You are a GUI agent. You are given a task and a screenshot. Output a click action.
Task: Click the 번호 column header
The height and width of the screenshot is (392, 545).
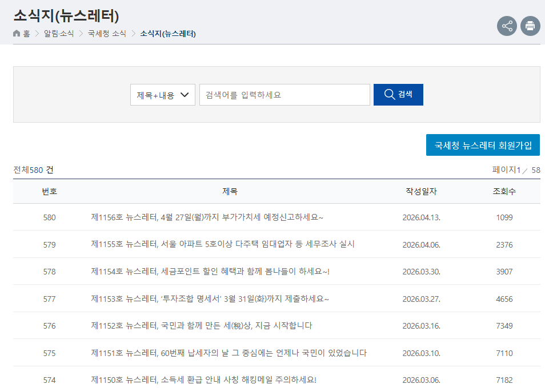(49, 191)
